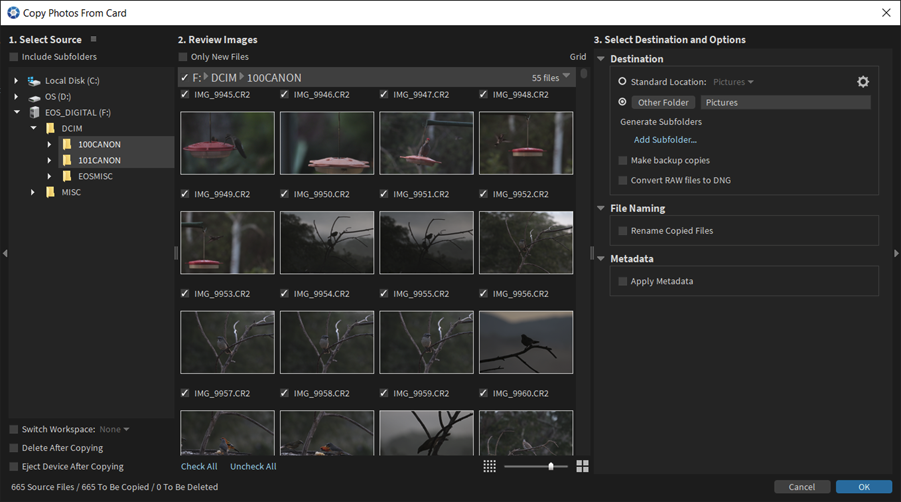Enable Switch Workspace checkbox
The image size is (901, 502).
(13, 429)
